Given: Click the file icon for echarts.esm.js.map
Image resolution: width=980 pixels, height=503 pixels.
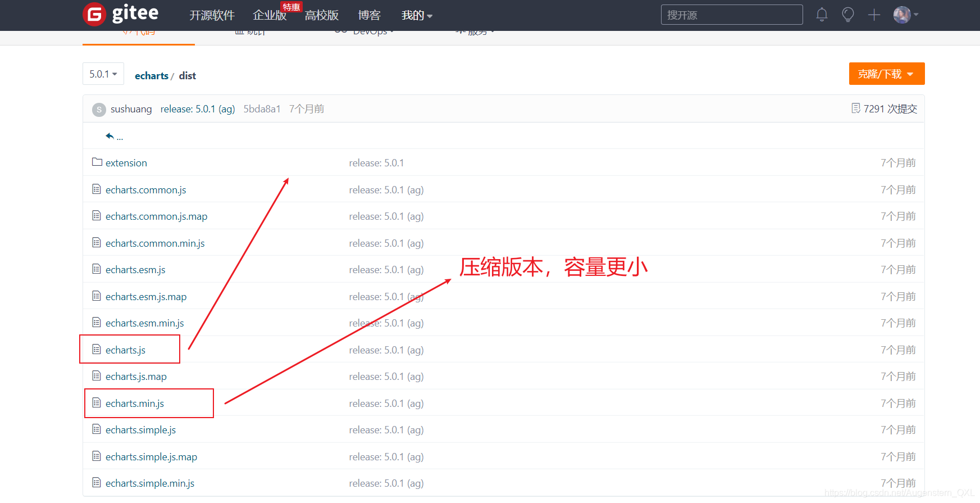Looking at the screenshot, I should pyautogui.click(x=97, y=296).
